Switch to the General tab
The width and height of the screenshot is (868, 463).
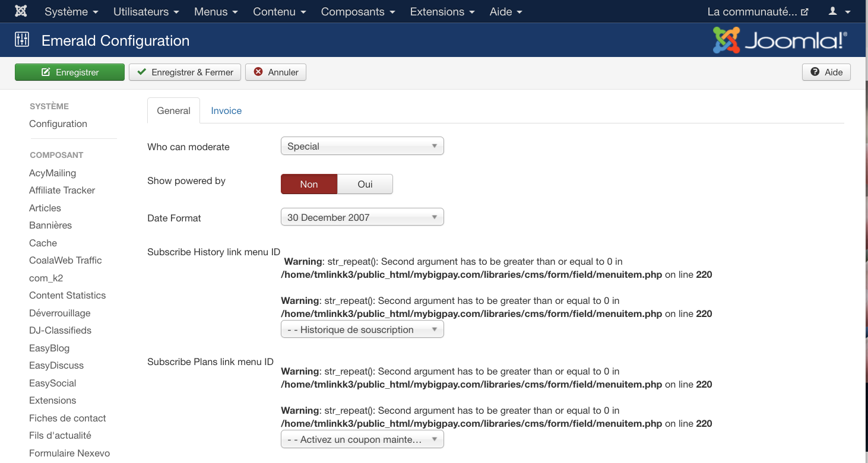173,110
